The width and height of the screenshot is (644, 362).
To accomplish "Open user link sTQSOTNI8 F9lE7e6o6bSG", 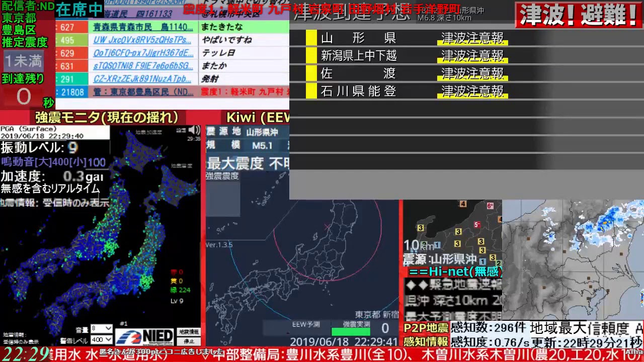I will [143, 66].
